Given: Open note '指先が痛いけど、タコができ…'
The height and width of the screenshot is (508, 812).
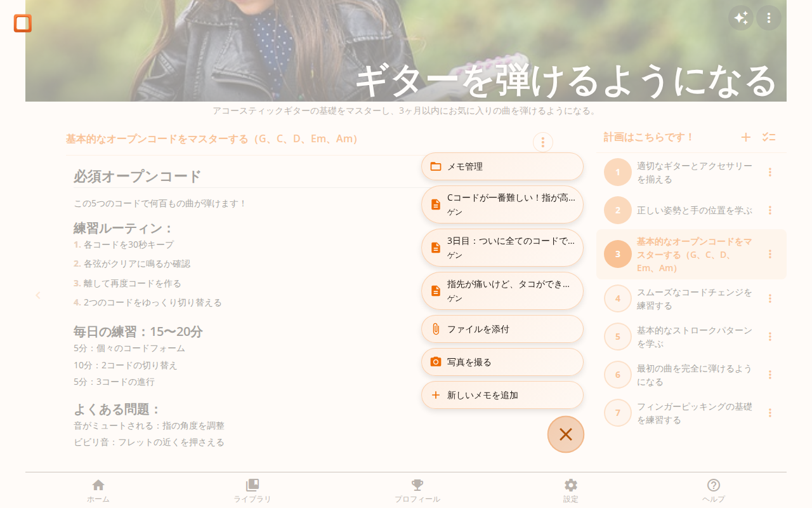Looking at the screenshot, I should pyautogui.click(x=502, y=291).
